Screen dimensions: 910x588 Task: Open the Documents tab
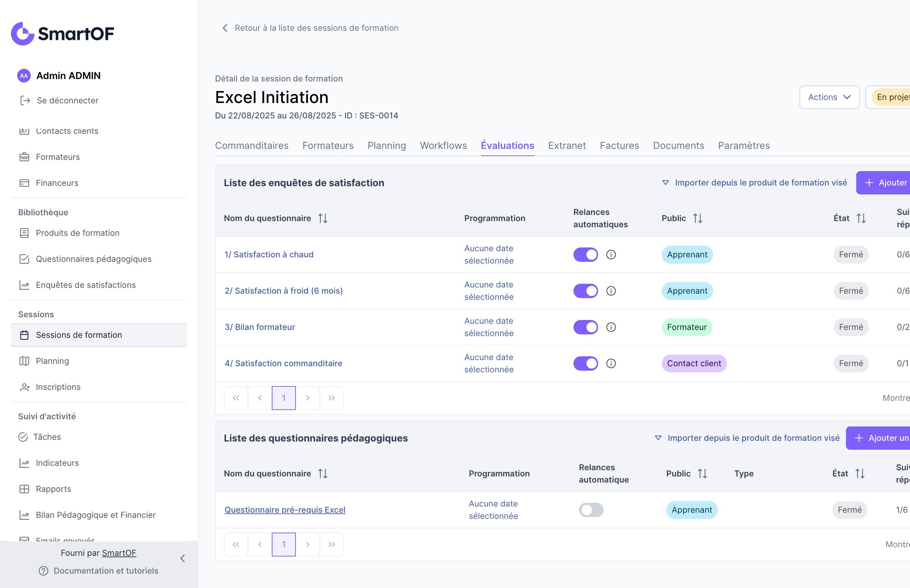(678, 145)
